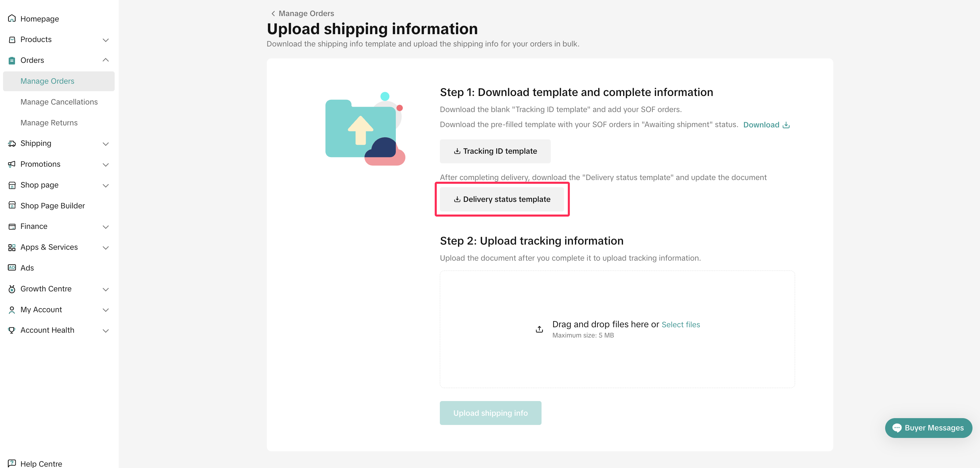Click the Growth Centre medal icon

click(x=12, y=289)
